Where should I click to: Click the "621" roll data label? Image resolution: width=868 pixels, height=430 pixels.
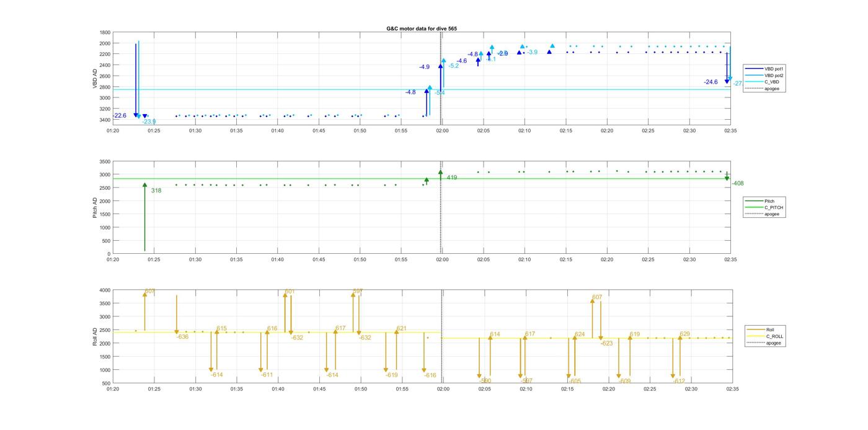point(401,328)
